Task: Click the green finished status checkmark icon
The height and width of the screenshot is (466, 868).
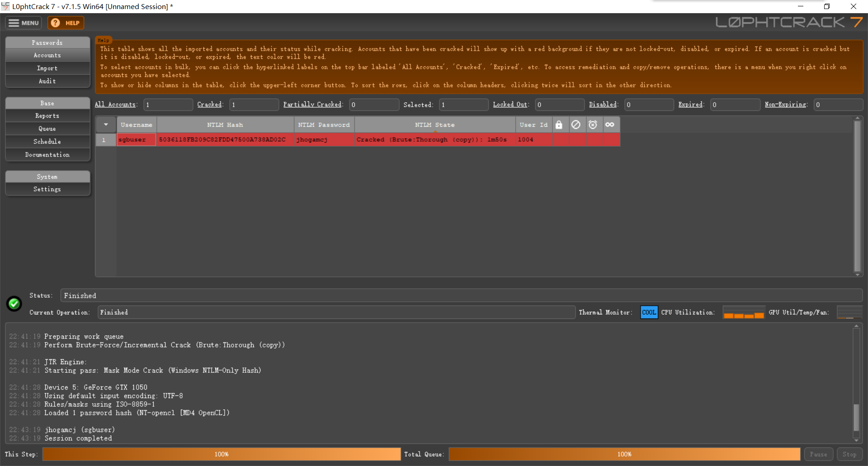Action: tap(14, 304)
